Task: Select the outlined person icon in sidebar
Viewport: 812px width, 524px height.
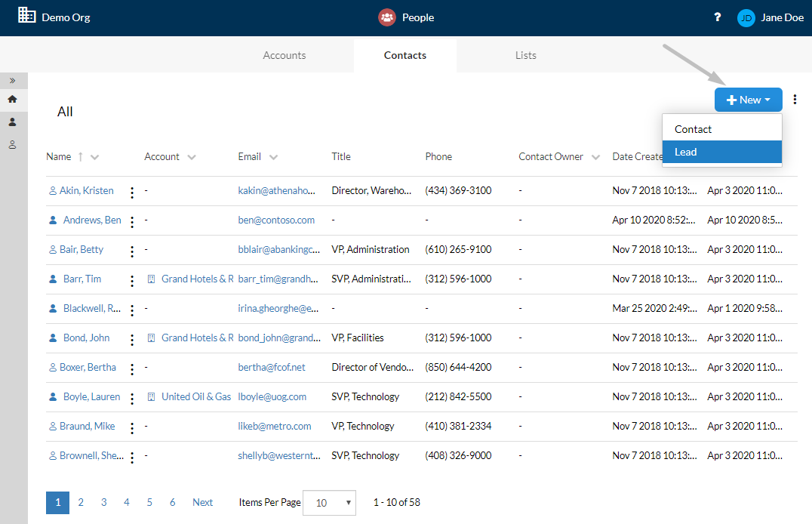Action: point(12,145)
